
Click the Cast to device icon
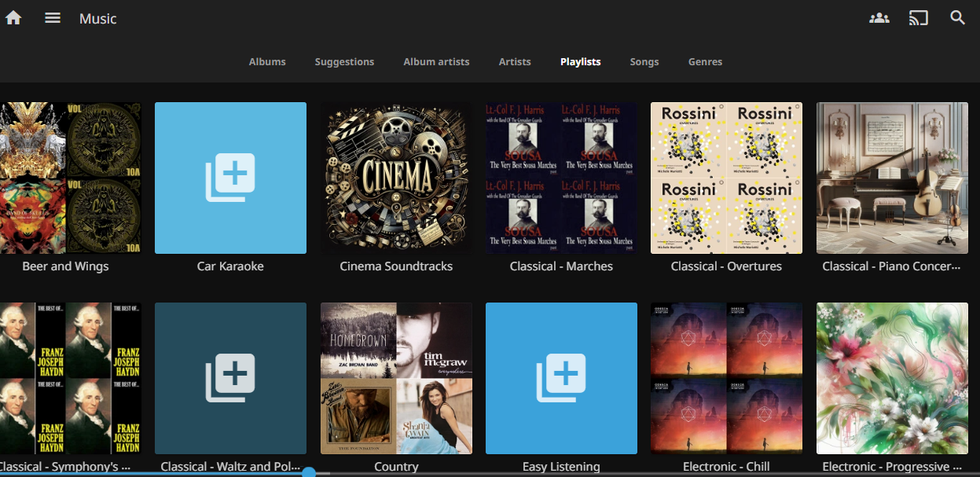tap(918, 18)
